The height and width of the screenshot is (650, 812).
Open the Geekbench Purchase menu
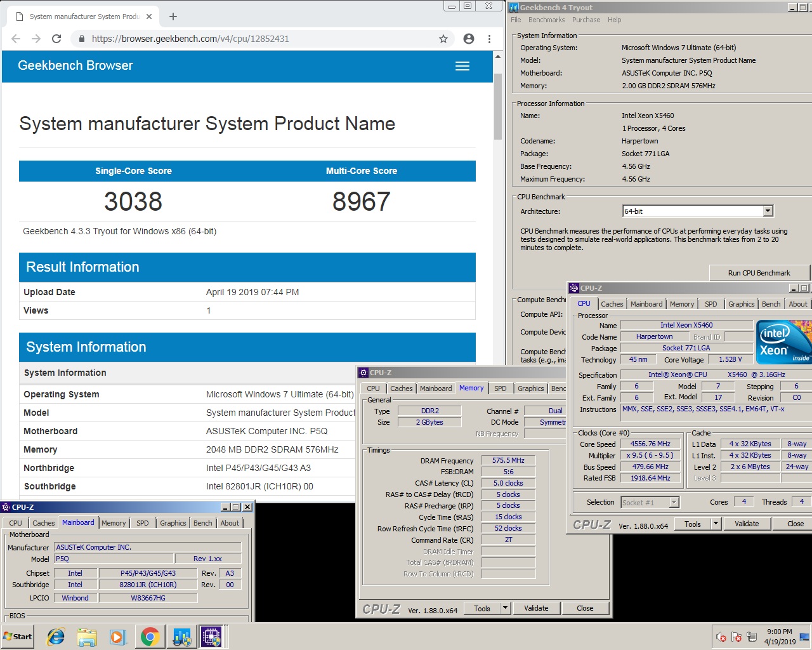pyautogui.click(x=586, y=20)
